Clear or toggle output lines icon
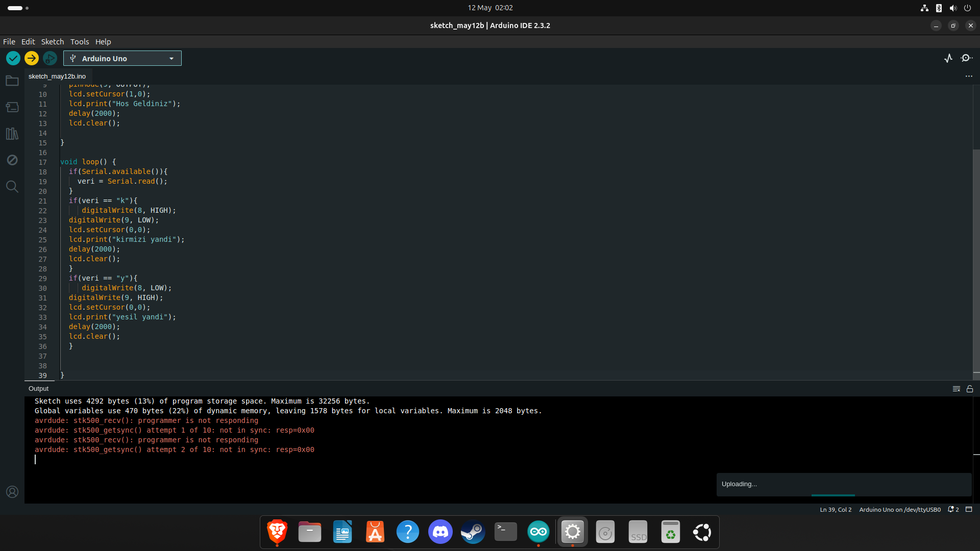980x551 pixels. tap(957, 389)
